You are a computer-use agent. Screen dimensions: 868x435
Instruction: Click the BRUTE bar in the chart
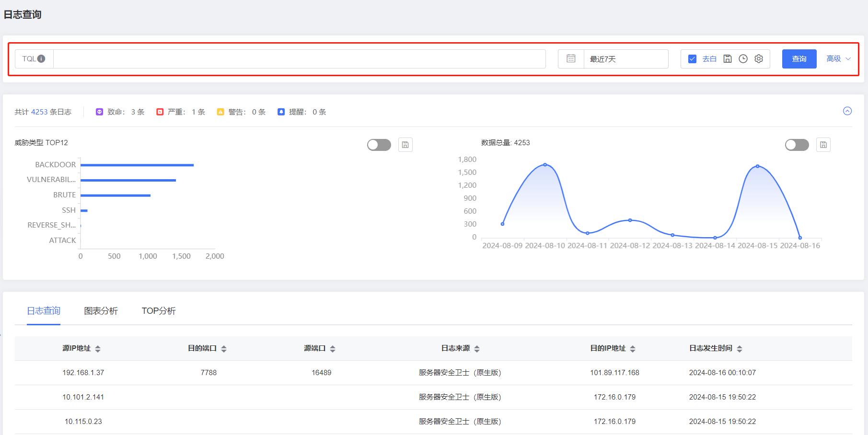click(x=116, y=195)
